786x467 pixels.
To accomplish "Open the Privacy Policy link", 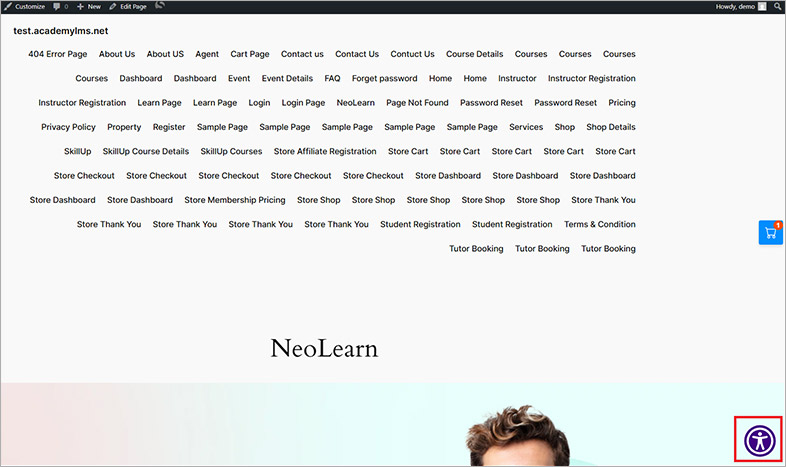I will pyautogui.click(x=68, y=127).
